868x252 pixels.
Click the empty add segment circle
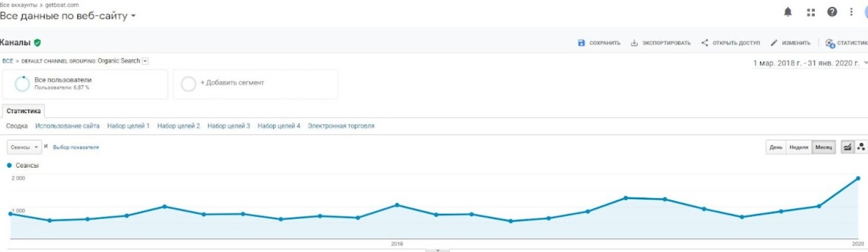[188, 84]
